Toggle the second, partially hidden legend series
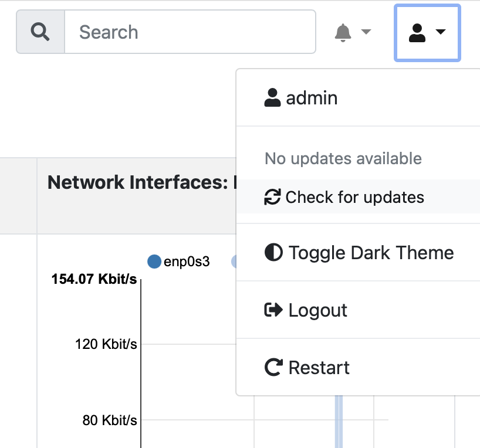Image resolution: width=480 pixels, height=448 pixels. tap(234, 262)
